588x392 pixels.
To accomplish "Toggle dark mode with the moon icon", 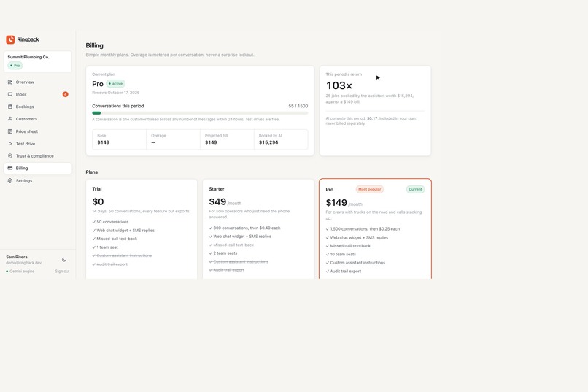I will coord(64,260).
